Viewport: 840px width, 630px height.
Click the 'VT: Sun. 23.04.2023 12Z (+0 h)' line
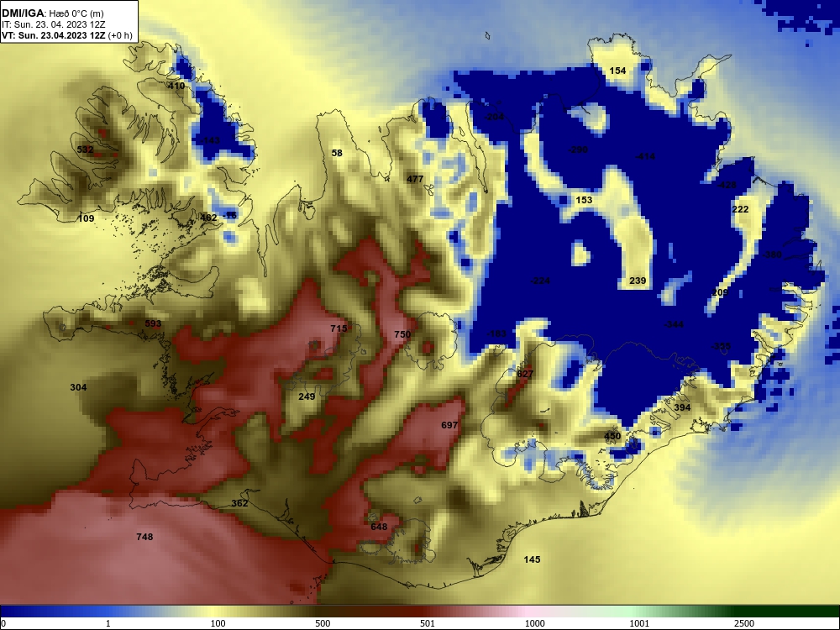point(66,35)
